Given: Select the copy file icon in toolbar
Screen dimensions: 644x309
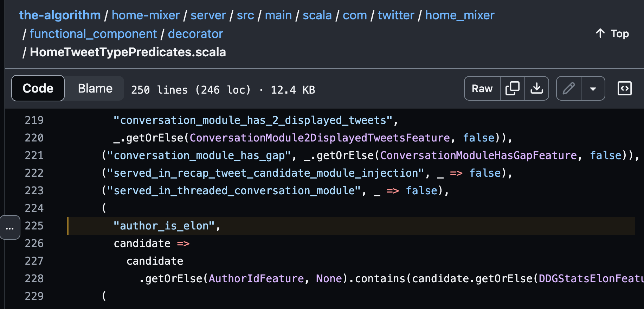Looking at the screenshot, I should point(512,88).
